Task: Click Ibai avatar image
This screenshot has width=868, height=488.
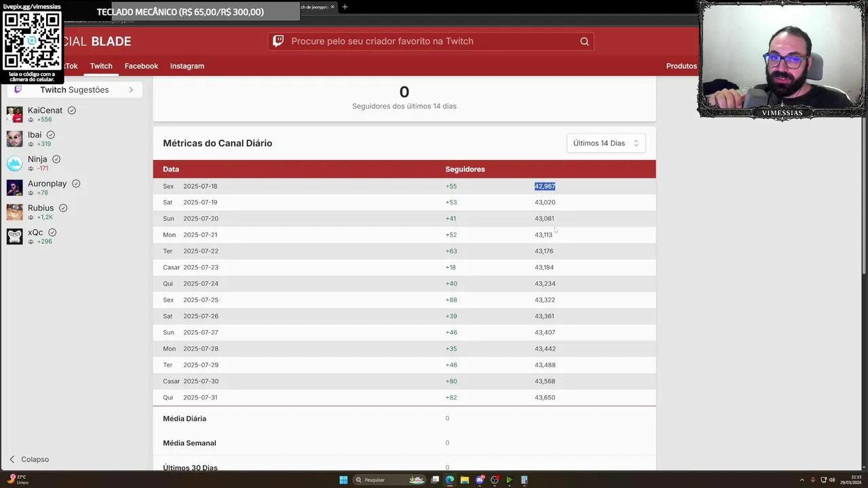Action: [x=14, y=139]
